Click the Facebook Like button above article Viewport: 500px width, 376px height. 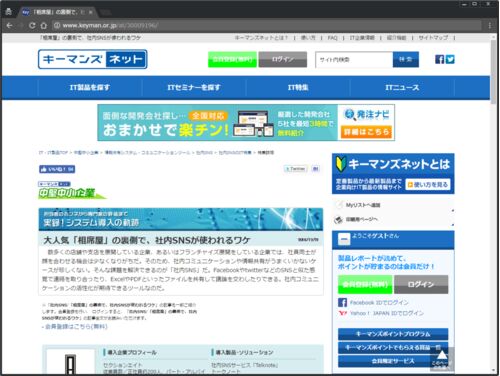[x=57, y=169]
